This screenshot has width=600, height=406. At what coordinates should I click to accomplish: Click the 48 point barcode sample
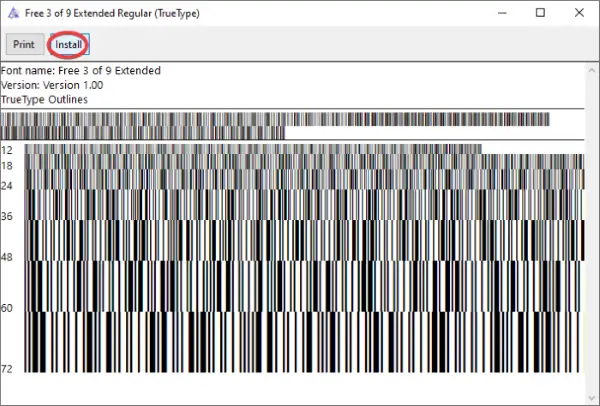[304, 240]
